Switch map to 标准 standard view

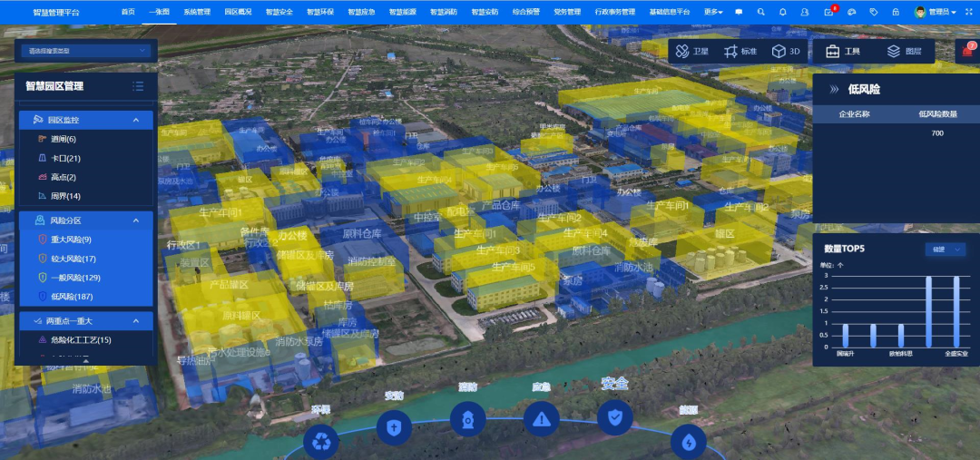[740, 51]
